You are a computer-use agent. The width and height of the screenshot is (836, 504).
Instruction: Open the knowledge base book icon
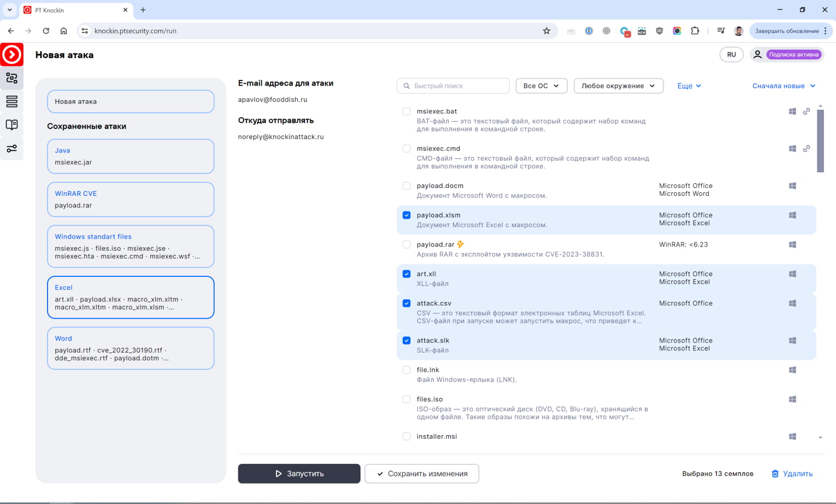pyautogui.click(x=11, y=125)
